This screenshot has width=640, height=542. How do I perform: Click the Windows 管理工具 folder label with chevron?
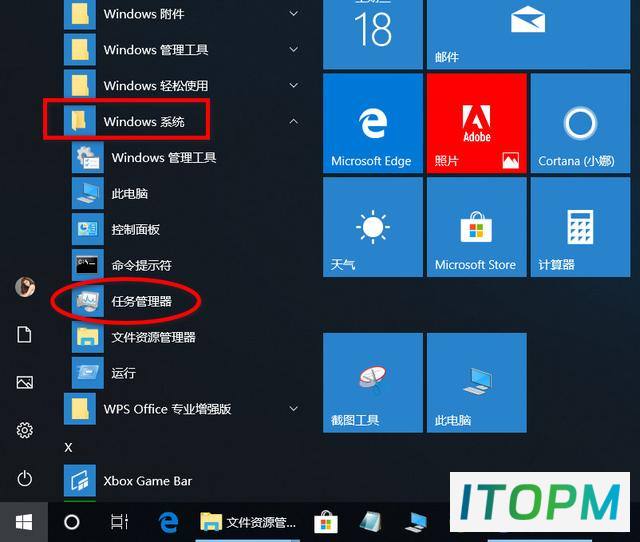pos(156,50)
